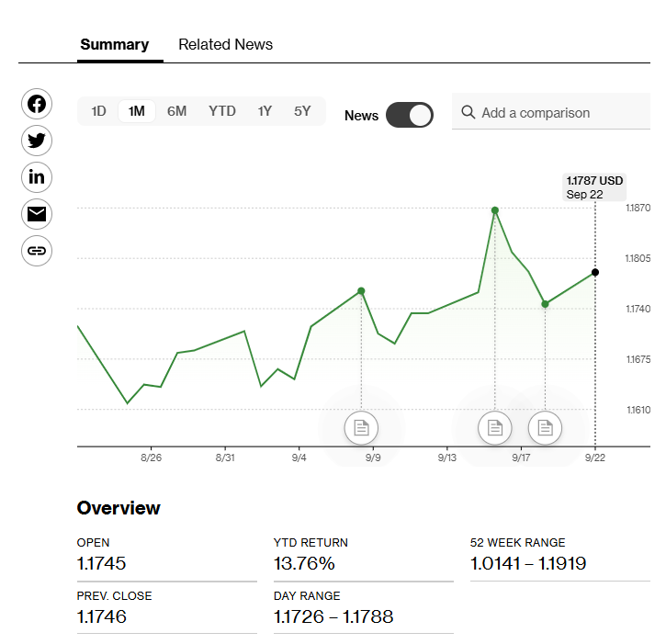The height and width of the screenshot is (644, 666).
Task: Open news document icon before 9/17
Action: click(495, 427)
